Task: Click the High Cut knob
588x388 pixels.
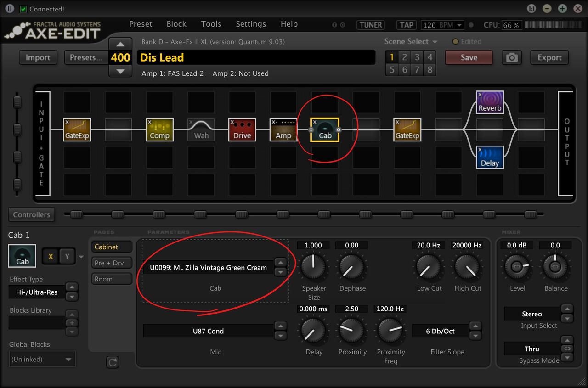Action: tap(467, 267)
